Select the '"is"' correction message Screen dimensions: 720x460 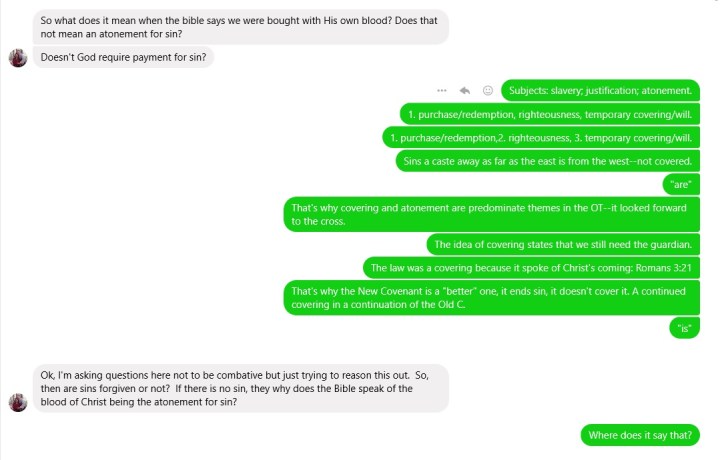pos(684,327)
